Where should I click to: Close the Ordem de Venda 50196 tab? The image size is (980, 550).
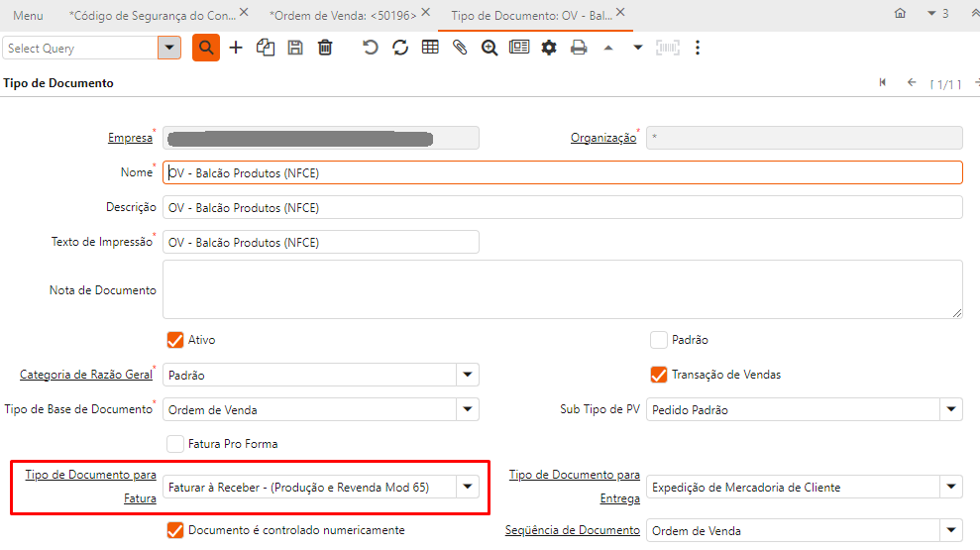[426, 12]
